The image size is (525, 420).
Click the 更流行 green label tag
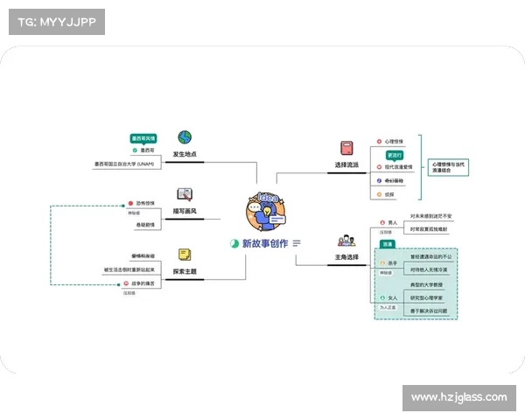(x=395, y=154)
